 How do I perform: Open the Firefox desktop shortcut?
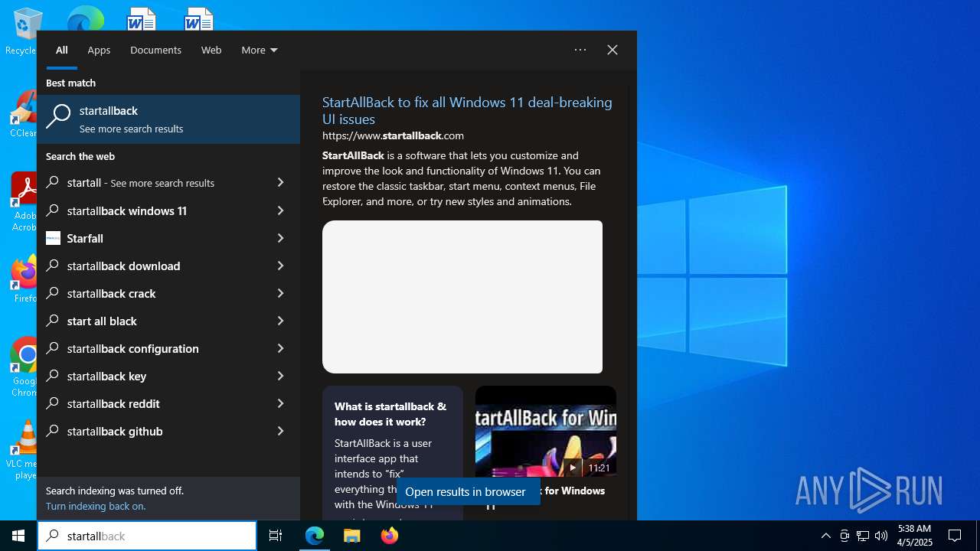coord(24,279)
